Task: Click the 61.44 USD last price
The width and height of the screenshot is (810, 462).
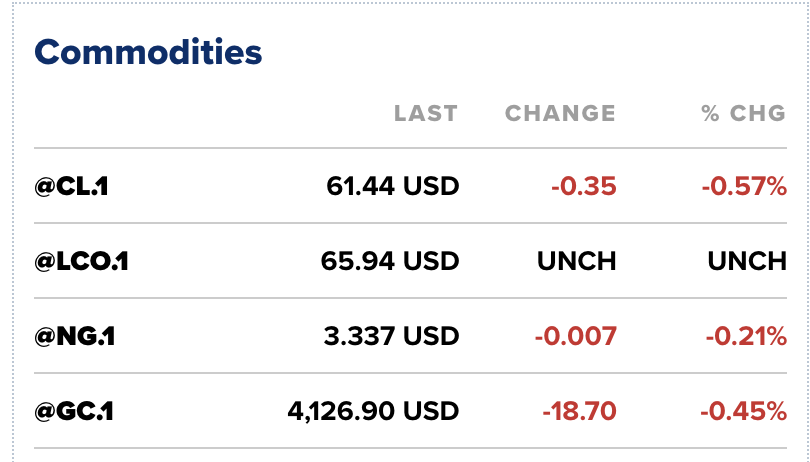Action: (392, 186)
